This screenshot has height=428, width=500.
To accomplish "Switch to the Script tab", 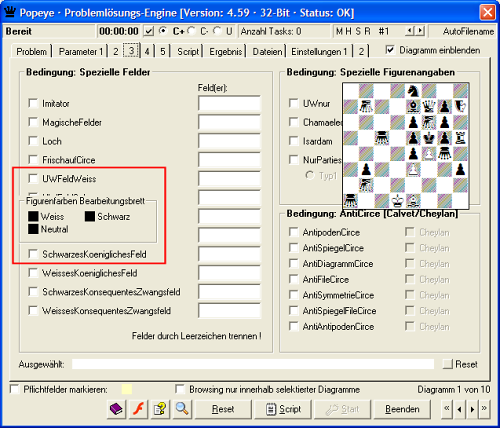I will pos(188,51).
